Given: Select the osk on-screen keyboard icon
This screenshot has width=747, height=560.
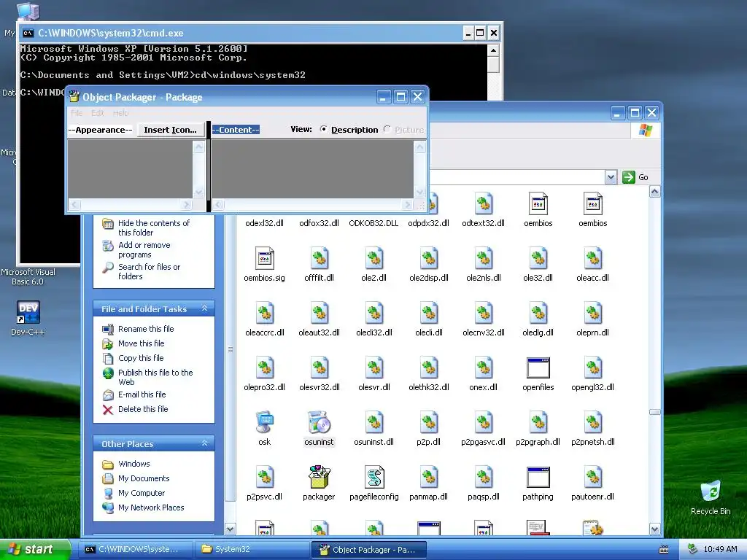Looking at the screenshot, I should [264, 422].
